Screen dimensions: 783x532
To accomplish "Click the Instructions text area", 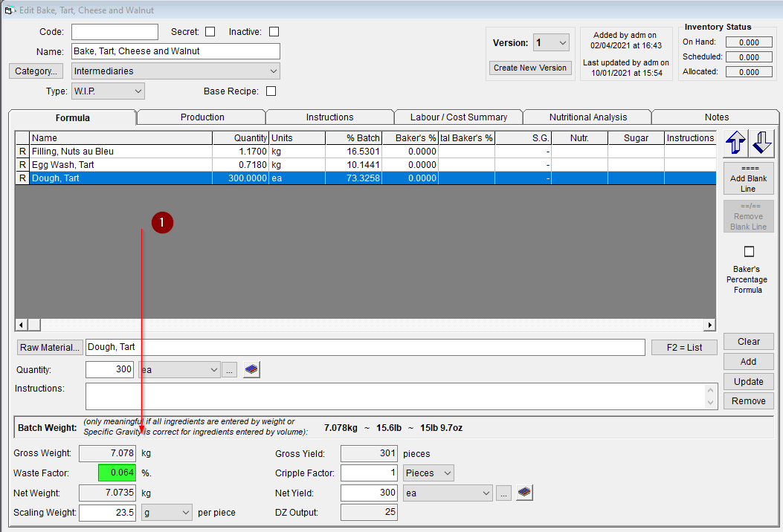I will pos(402,396).
